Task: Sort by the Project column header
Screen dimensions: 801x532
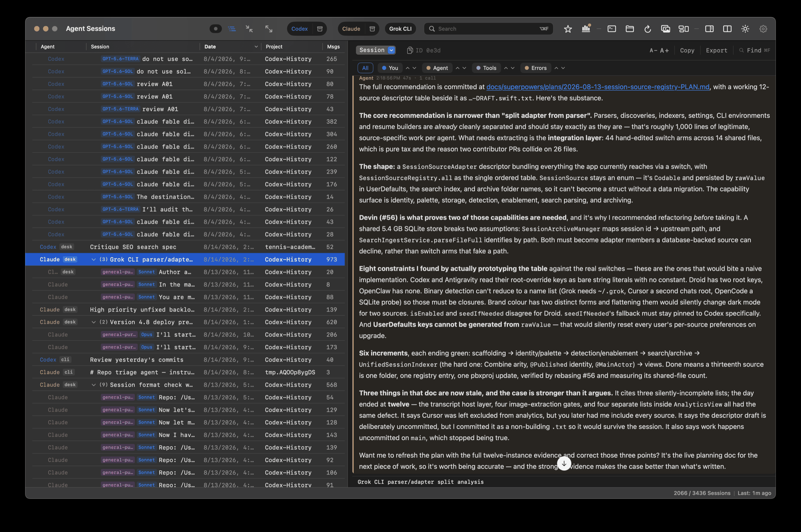Action: pyautogui.click(x=274, y=47)
